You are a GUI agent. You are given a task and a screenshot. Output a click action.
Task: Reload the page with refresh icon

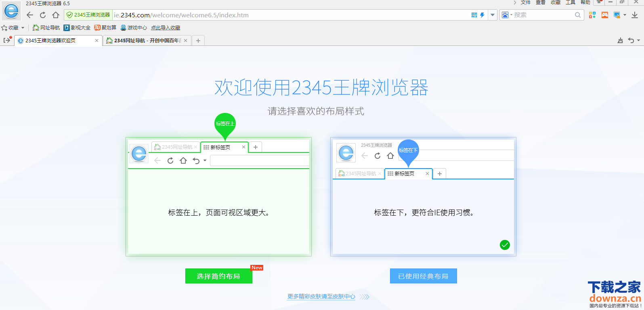coord(43,15)
